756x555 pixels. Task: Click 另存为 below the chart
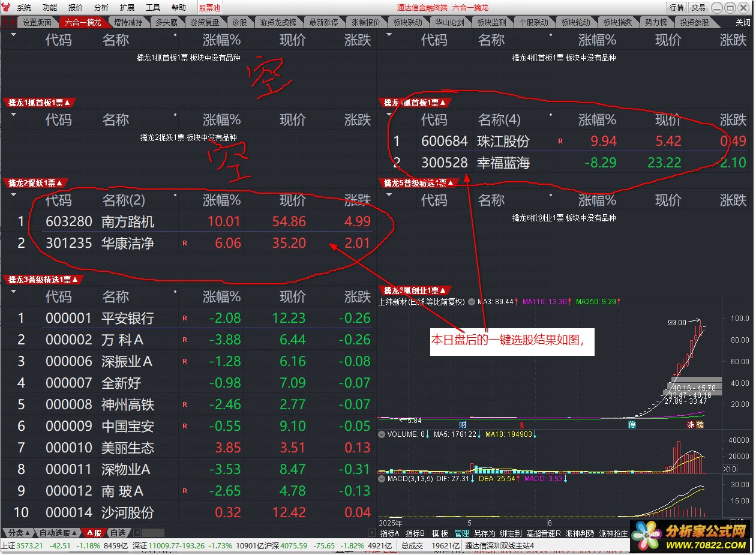coord(484,533)
